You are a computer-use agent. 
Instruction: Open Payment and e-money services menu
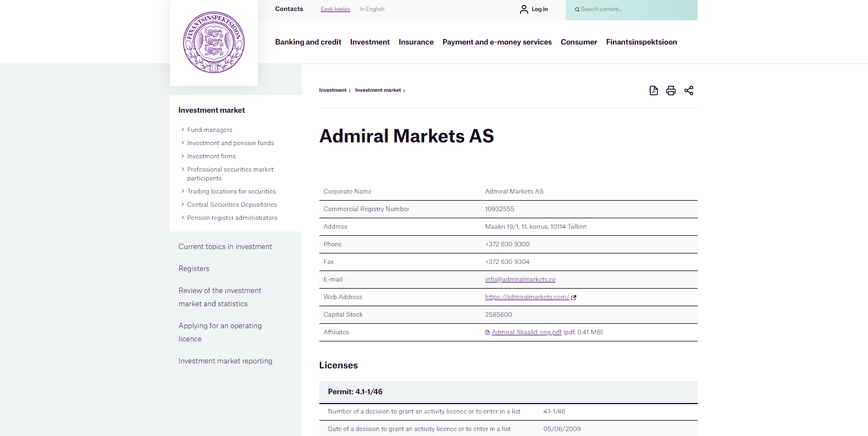coord(497,42)
